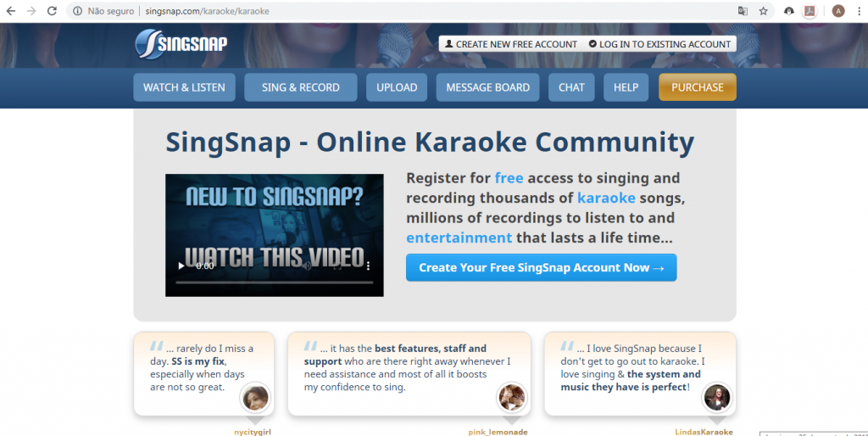
Task: Click the video time 0:00 label
Action: pyautogui.click(x=205, y=266)
